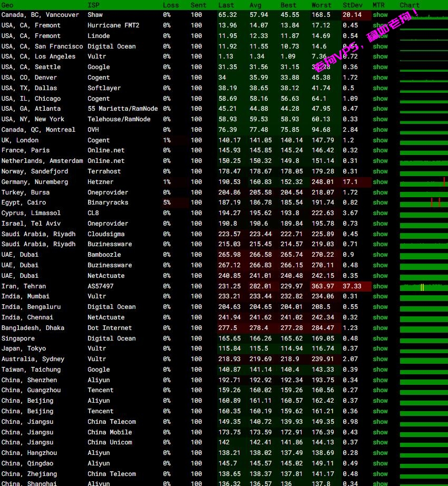The width and height of the screenshot is (448, 486).
Task: Open show for New York Telehouse/RamNode
Action: click(x=380, y=119)
